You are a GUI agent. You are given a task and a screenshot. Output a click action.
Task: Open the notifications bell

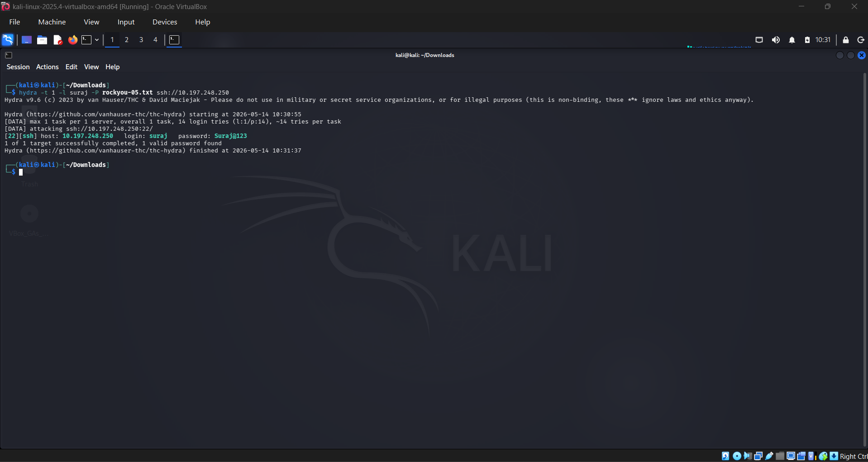pos(792,40)
